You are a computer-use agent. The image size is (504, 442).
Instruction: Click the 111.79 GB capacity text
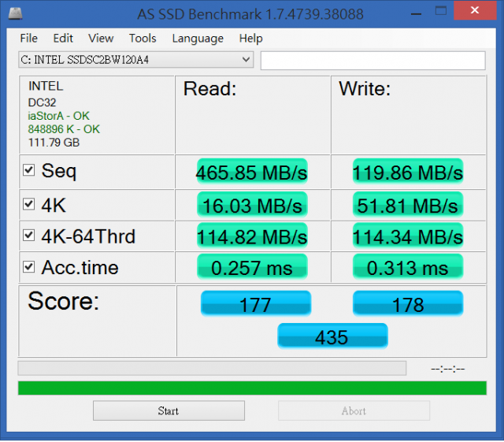[54, 143]
